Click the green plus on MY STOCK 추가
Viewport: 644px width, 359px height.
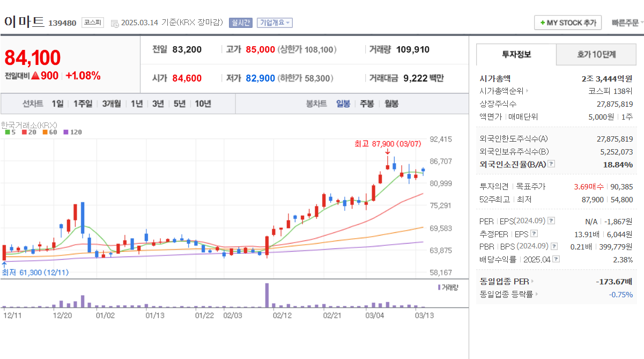543,23
